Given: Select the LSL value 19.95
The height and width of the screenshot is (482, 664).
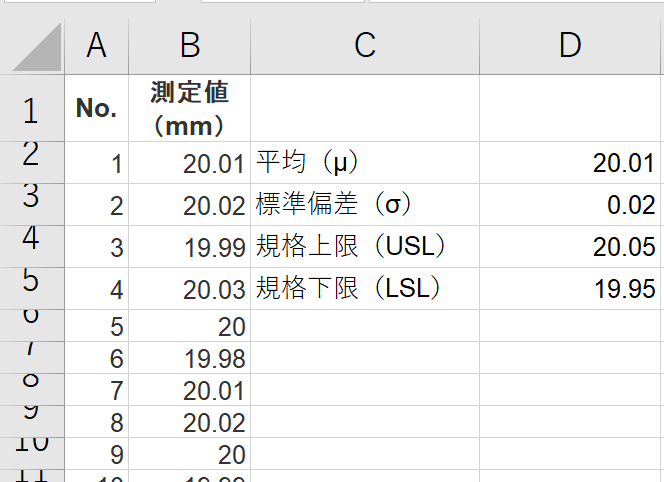Looking at the screenshot, I should point(570,289).
